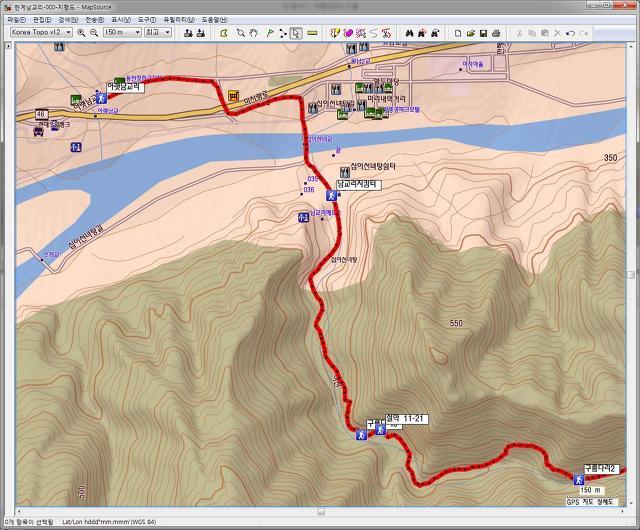Click the Copy icon
Viewport: 640px width, 530px height.
532,33
